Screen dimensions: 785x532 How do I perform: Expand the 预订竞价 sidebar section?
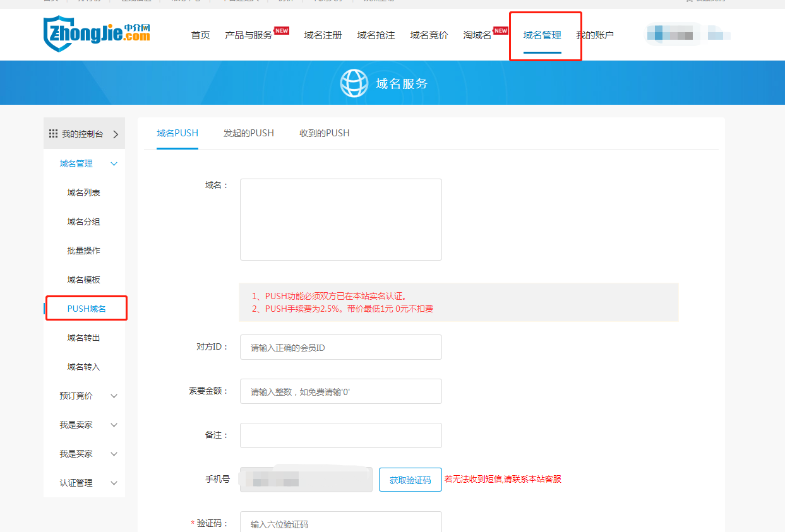coord(114,396)
